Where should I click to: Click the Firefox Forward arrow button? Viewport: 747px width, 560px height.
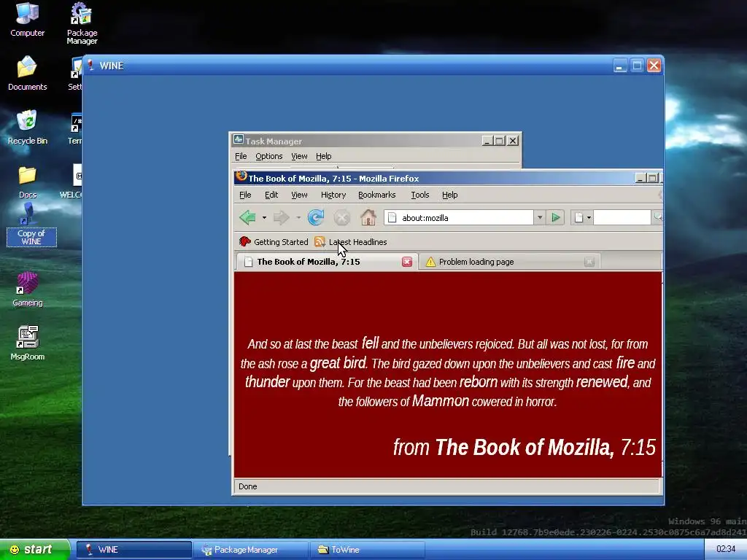[281, 217]
